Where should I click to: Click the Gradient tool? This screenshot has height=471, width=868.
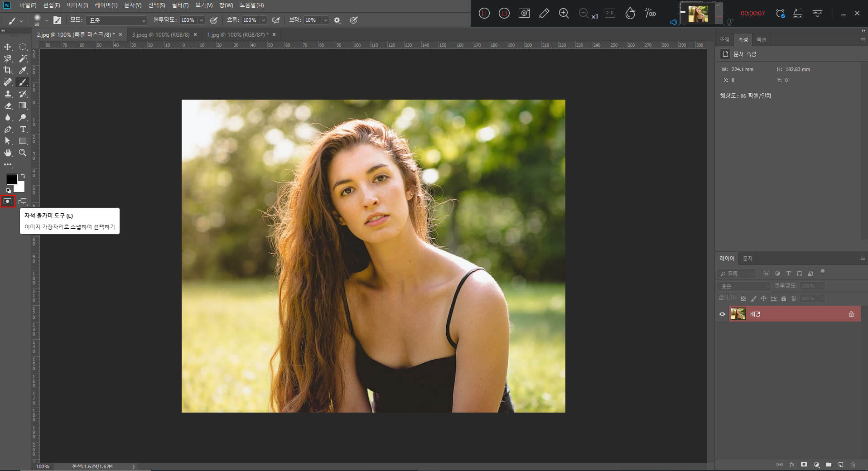click(23, 106)
